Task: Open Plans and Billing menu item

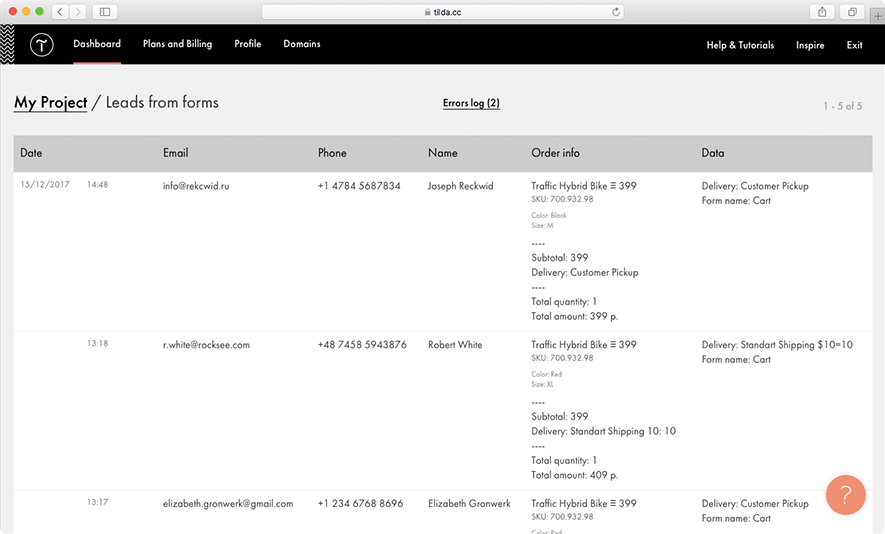Action: (x=177, y=44)
